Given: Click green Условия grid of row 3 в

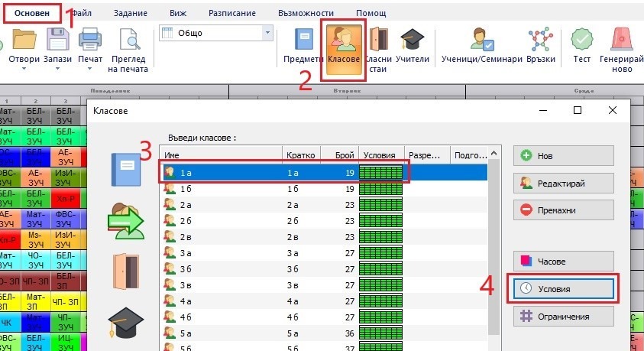Looking at the screenshot, I should [380, 284].
